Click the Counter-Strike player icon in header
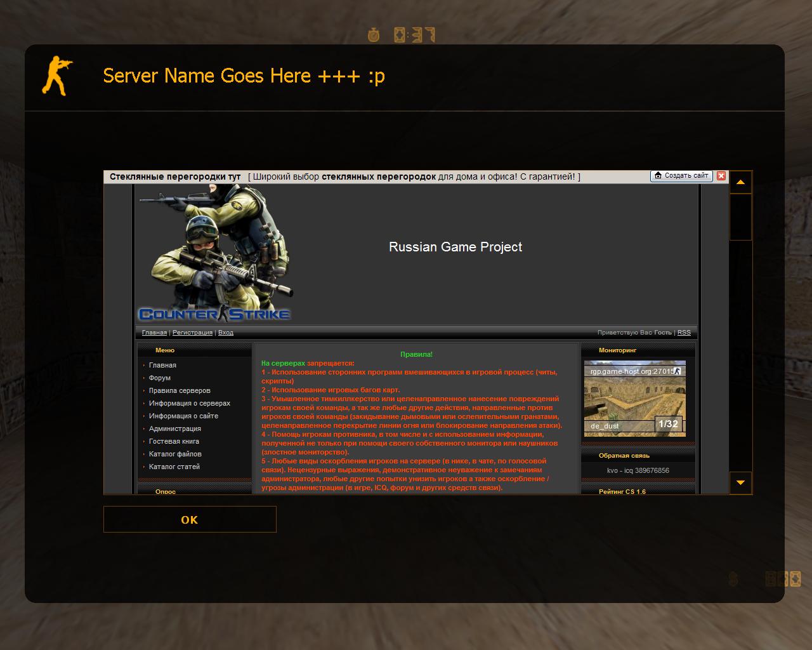This screenshot has height=650, width=812. click(x=56, y=75)
